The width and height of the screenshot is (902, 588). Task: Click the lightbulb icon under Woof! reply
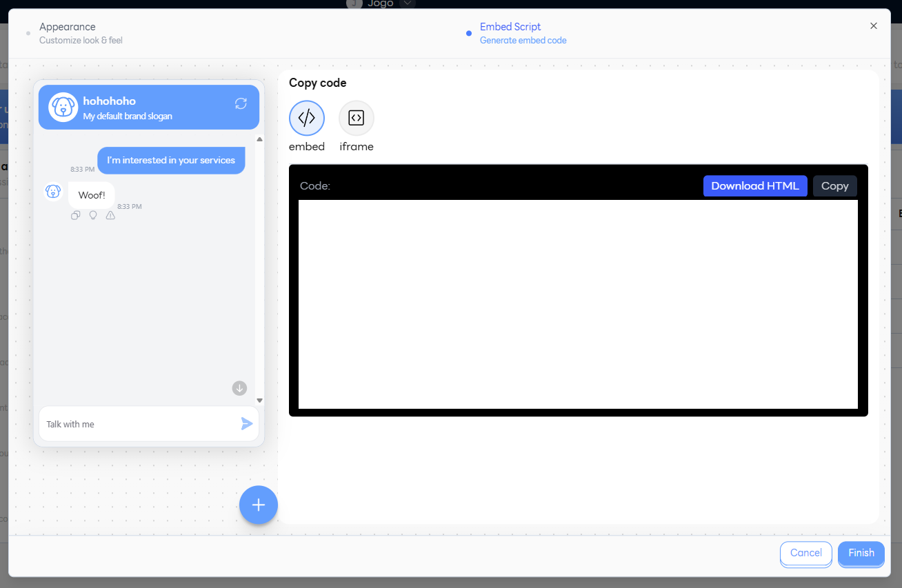pos(93,216)
